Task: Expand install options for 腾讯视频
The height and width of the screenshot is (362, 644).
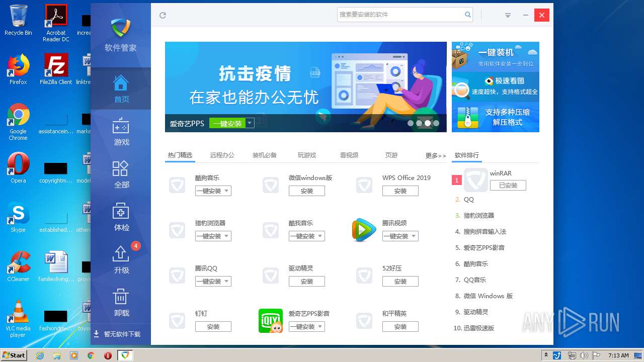Action: 414,236
